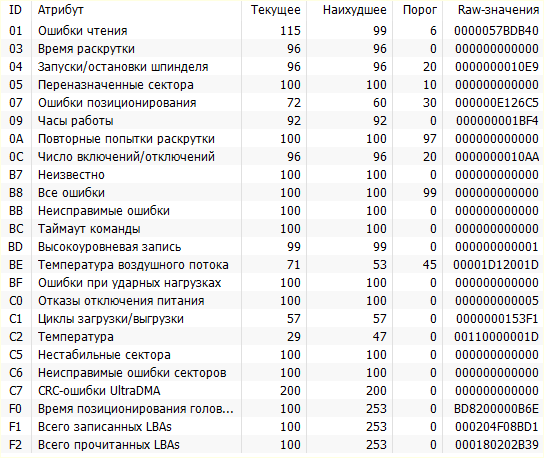Click the Текущее column header

274,10
